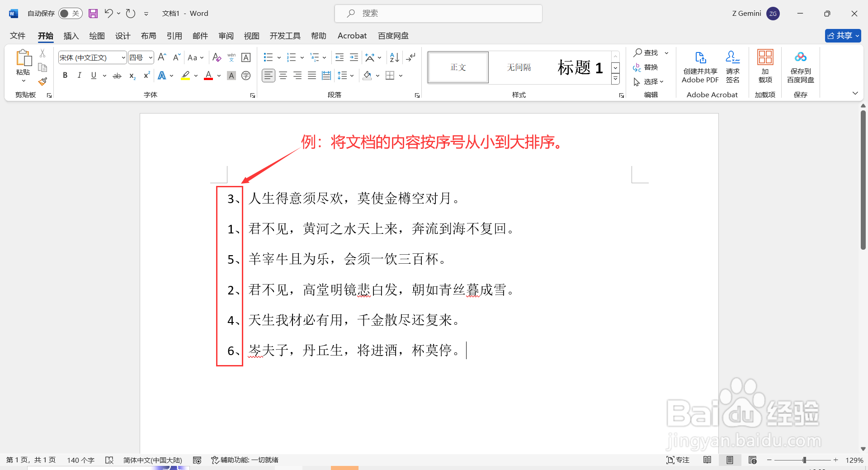Switch to the 插入 ribbon tab

pyautogui.click(x=71, y=35)
